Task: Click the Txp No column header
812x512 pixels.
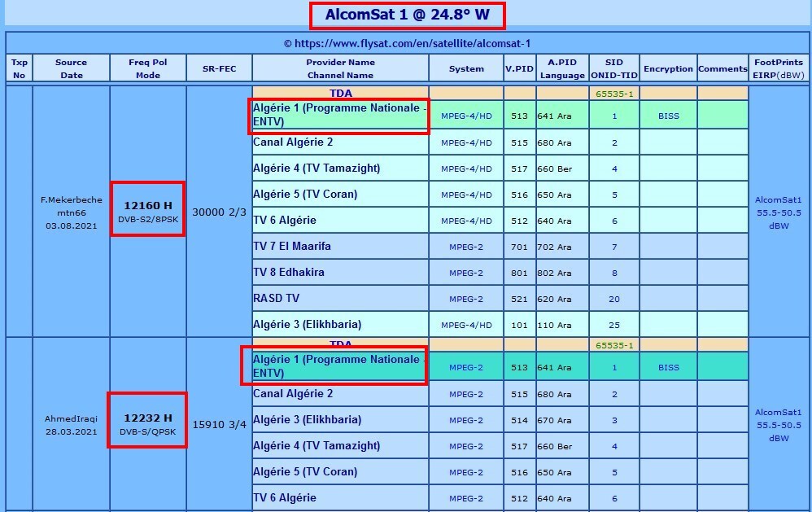Action: coord(20,68)
